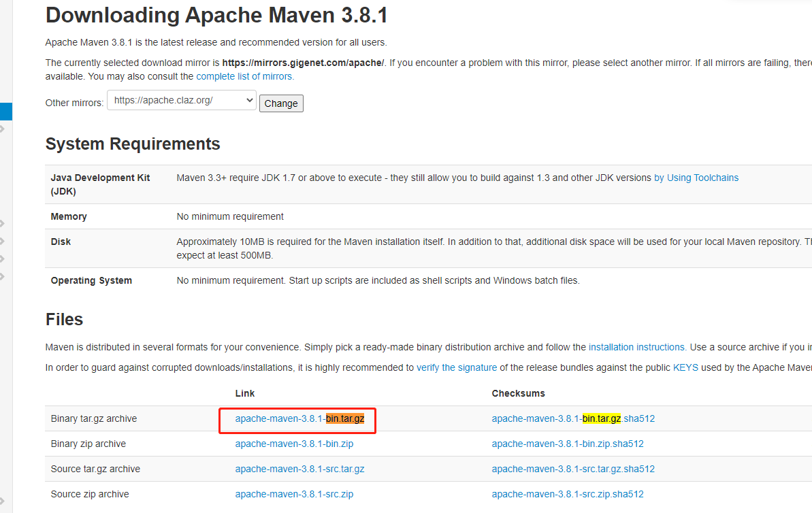Download apache-maven-3.8.1-src.zip
Image resolution: width=812 pixels, height=513 pixels.
[x=294, y=495]
